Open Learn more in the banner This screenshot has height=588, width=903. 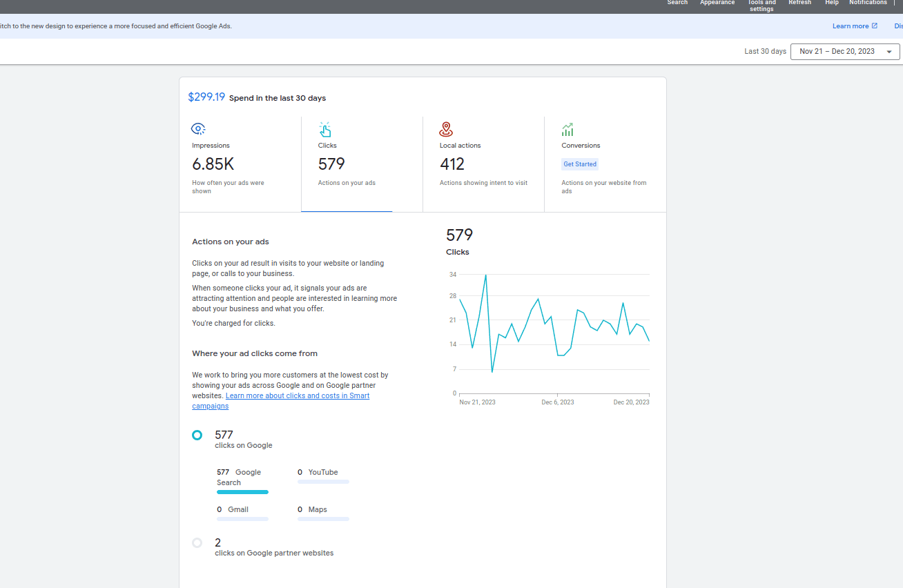851,26
